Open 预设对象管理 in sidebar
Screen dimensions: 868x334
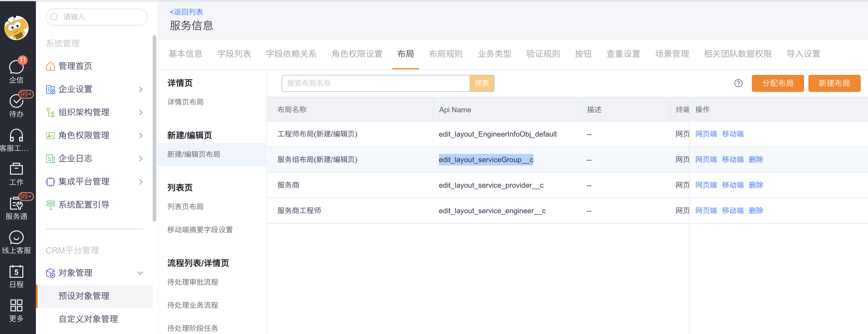point(94,296)
